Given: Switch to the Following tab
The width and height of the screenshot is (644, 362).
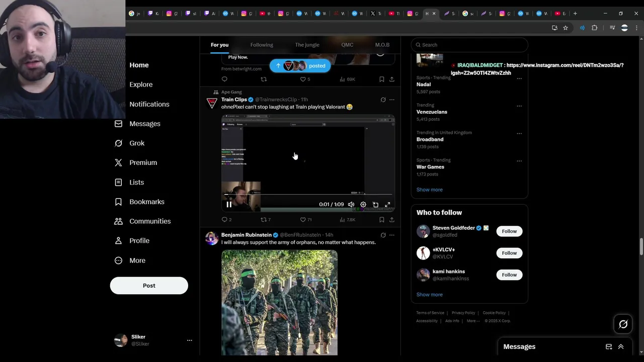Looking at the screenshot, I should (262, 45).
